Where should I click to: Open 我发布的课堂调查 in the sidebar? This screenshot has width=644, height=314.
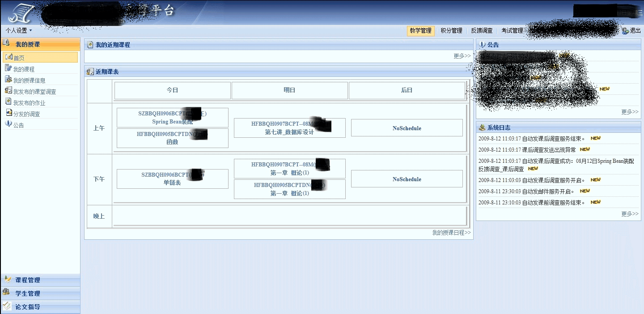click(x=34, y=92)
